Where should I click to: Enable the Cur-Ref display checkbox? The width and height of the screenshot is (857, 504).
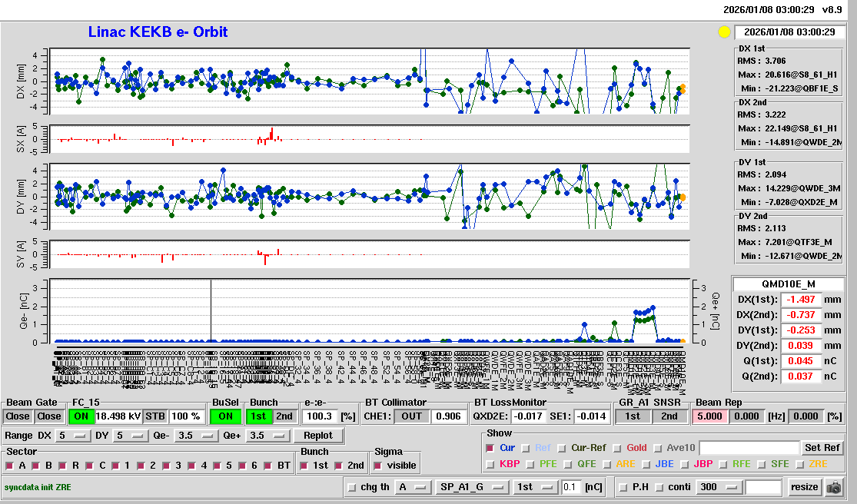(x=563, y=448)
